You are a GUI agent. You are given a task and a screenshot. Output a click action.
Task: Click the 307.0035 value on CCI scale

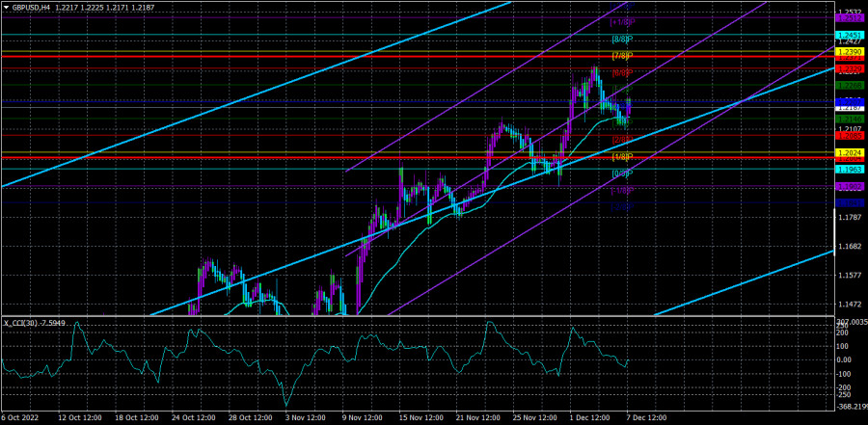point(850,322)
